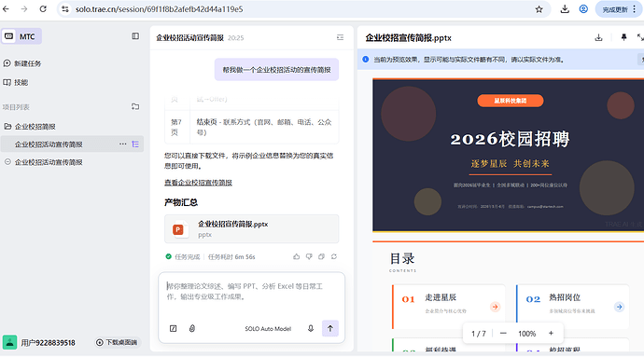The height and width of the screenshot is (357, 644).
Task: Click the 下载桌面端 download button
Action: coord(117,342)
